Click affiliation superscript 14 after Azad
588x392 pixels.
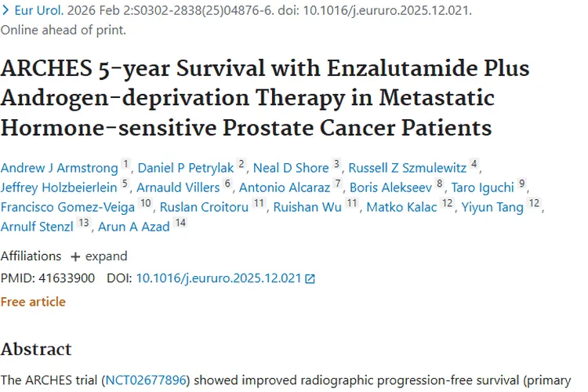click(x=181, y=224)
